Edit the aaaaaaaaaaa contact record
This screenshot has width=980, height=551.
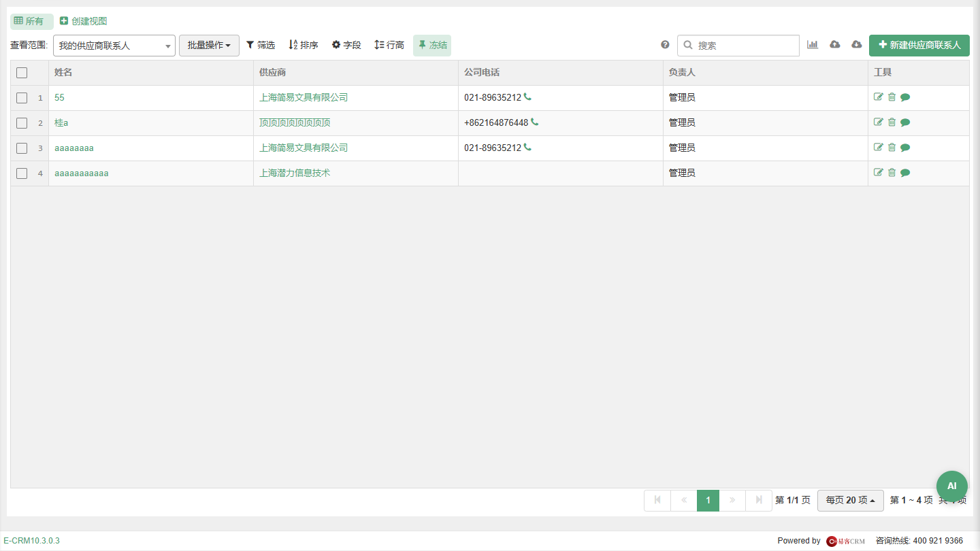pyautogui.click(x=879, y=173)
